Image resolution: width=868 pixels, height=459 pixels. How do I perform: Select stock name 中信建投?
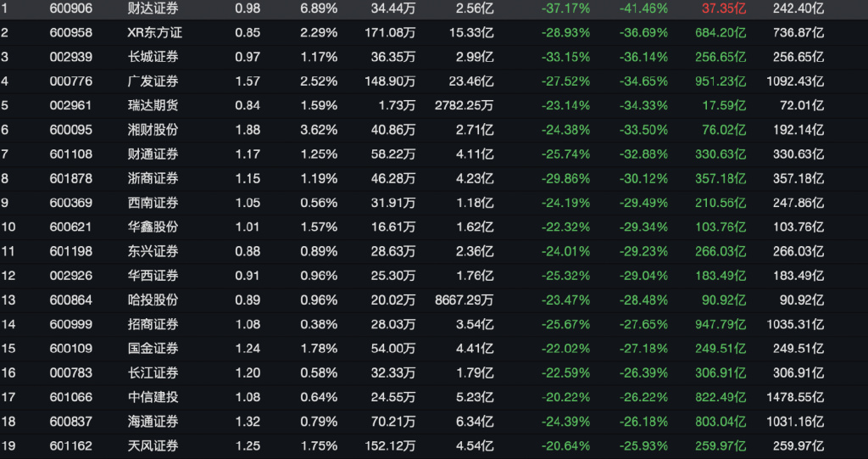pos(153,397)
